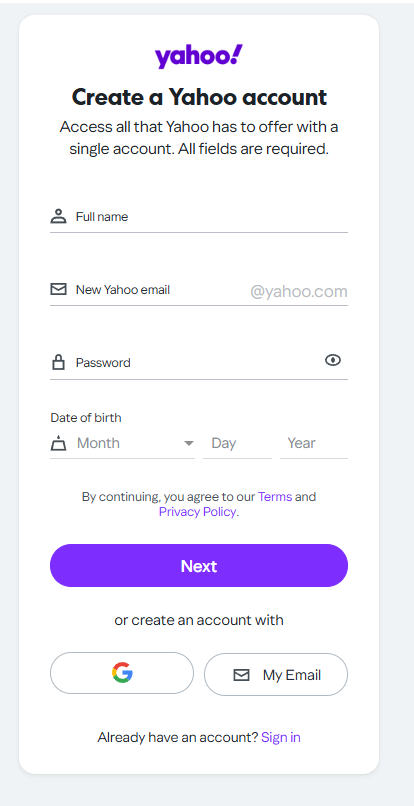This screenshot has width=414, height=806.
Task: Click the purple Next button
Action: point(199,565)
